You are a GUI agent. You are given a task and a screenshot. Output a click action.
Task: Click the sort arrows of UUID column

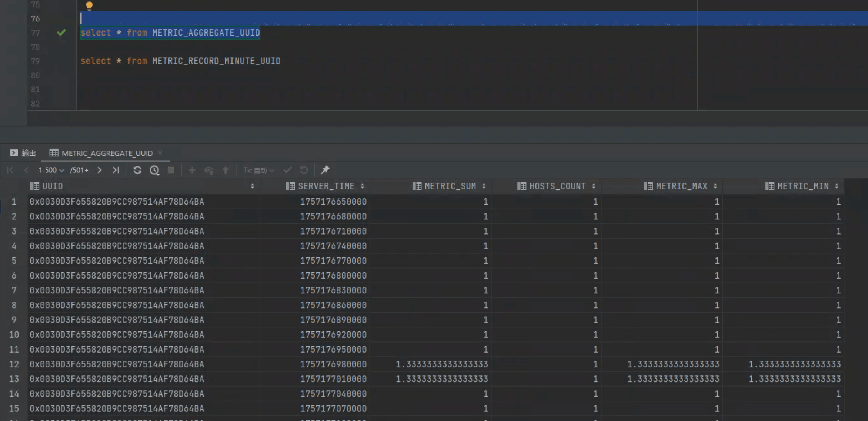[252, 186]
